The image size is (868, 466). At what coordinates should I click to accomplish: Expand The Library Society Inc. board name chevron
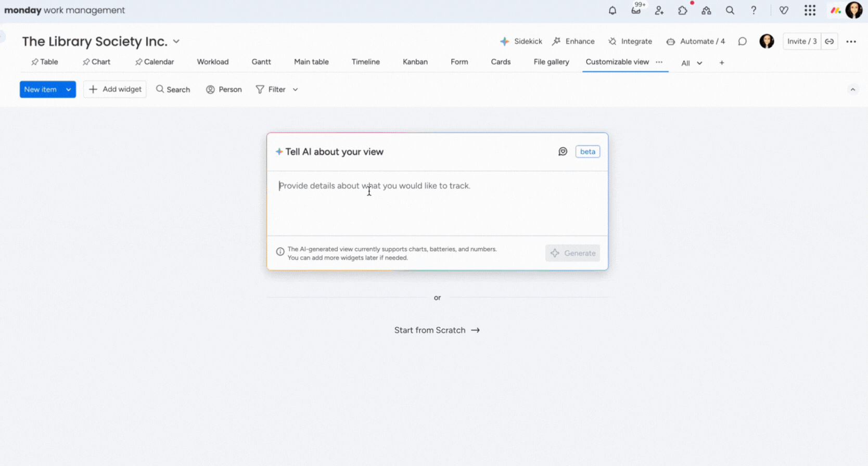[x=176, y=42]
